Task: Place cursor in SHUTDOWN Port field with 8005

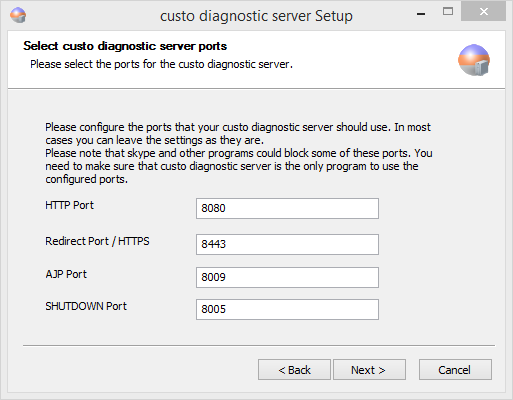Action: (287, 309)
